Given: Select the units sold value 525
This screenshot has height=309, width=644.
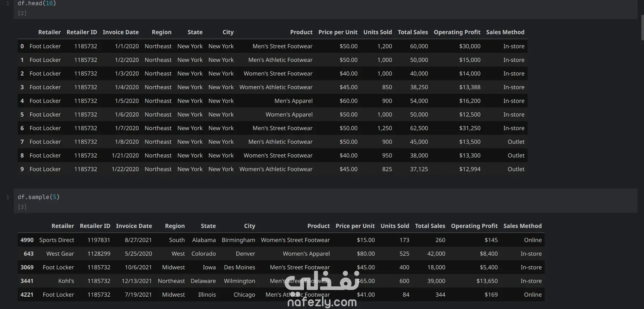Looking at the screenshot, I should [x=404, y=254].
